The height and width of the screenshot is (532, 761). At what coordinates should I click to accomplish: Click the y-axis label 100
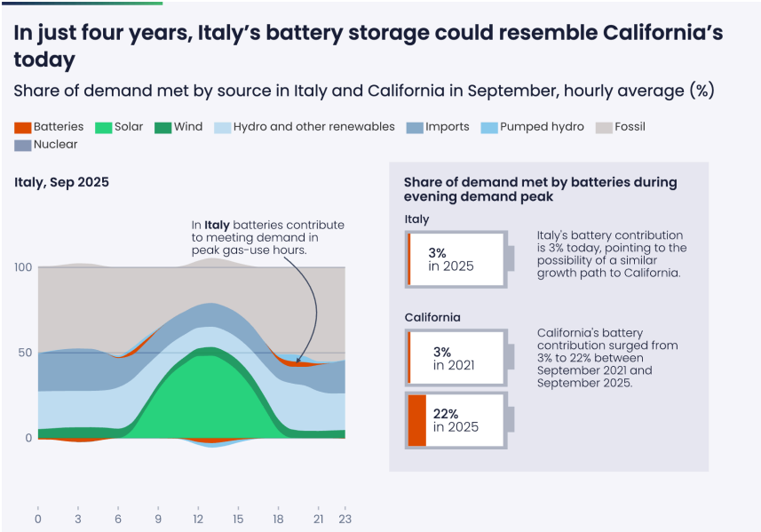pyautogui.click(x=23, y=267)
